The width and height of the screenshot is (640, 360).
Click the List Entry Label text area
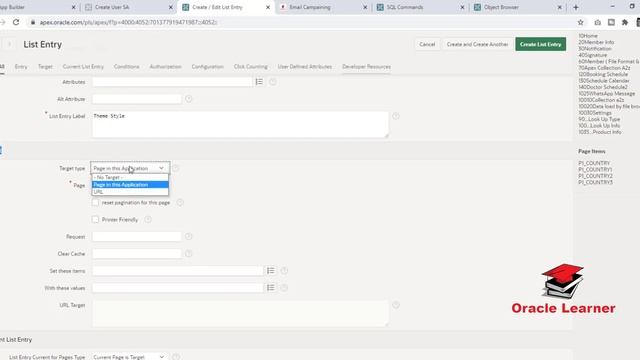[240, 124]
